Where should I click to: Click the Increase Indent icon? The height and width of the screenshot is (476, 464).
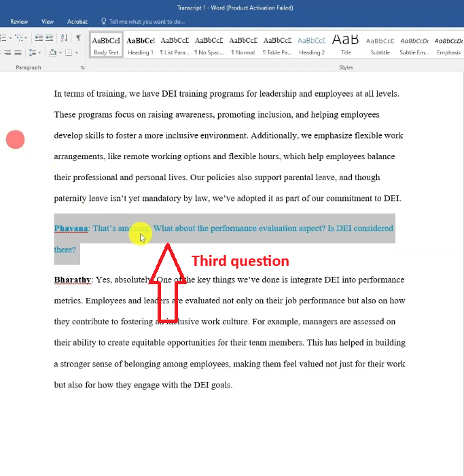click(x=49, y=38)
